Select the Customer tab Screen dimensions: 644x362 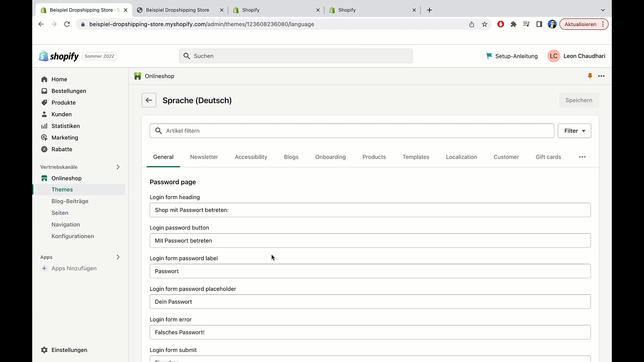click(506, 157)
